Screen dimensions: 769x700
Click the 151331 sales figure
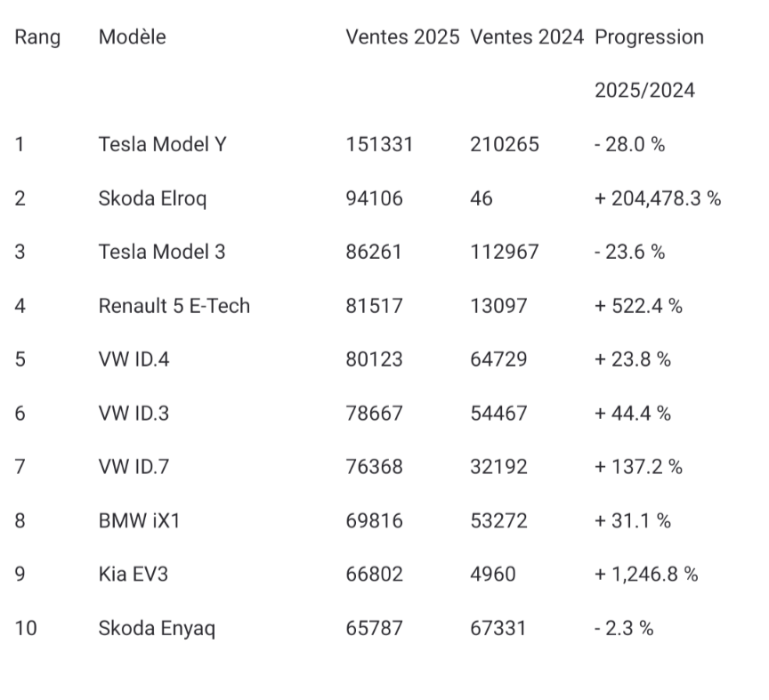pyautogui.click(x=379, y=144)
